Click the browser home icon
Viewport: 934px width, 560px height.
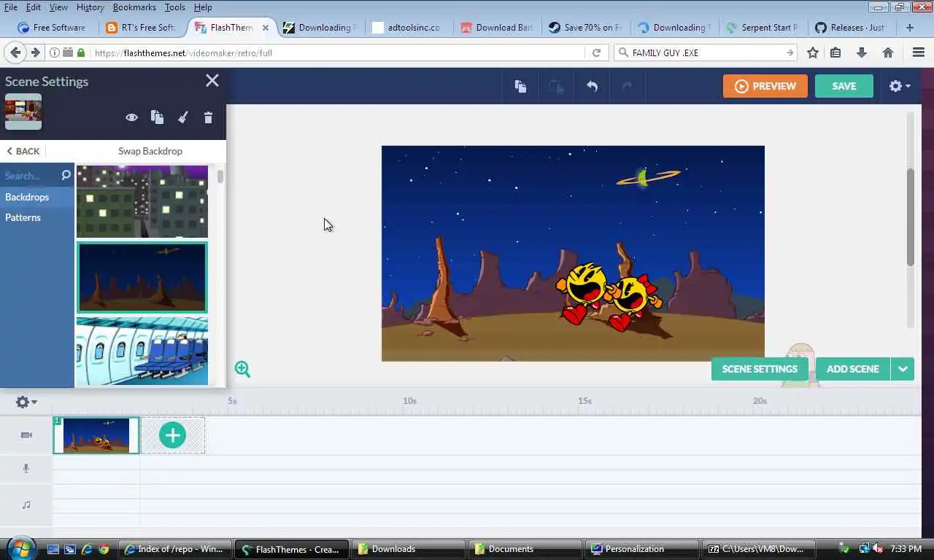[888, 52]
